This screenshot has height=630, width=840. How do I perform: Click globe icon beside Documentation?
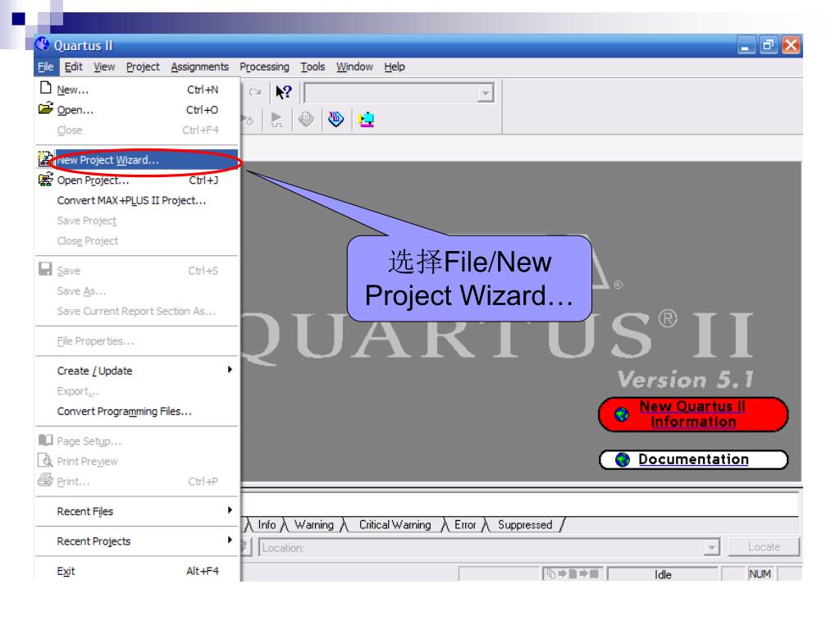[623, 459]
